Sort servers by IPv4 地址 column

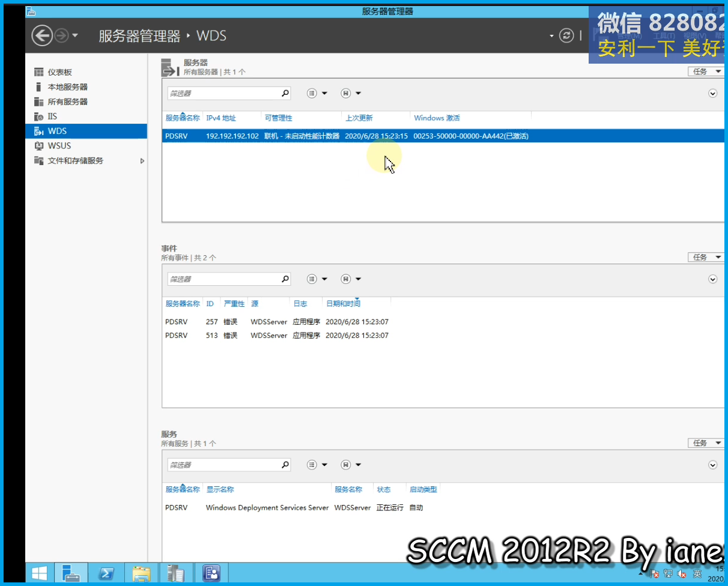point(221,118)
